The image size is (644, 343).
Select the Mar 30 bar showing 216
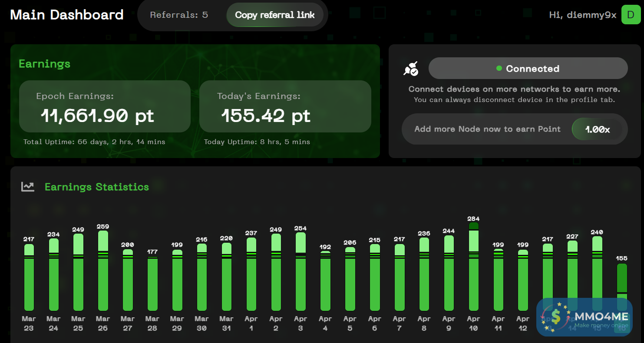(202, 277)
